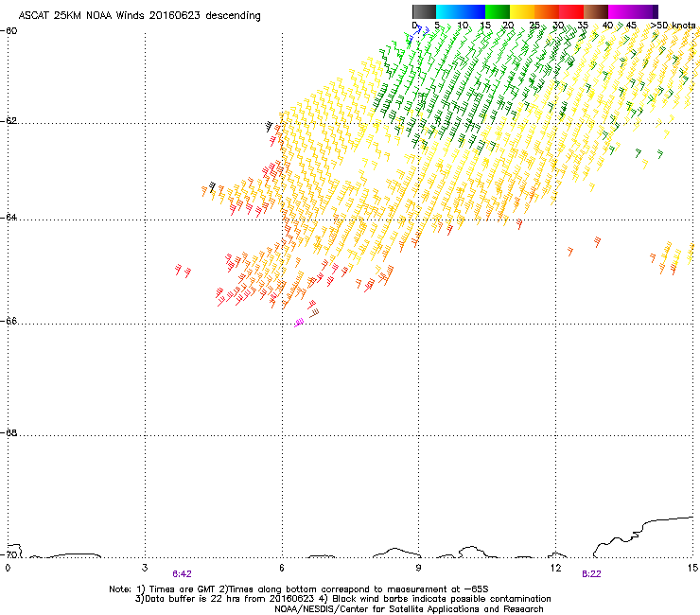Click the magenta wind barb near 66S
This screenshot has height=615, width=700.
tap(299, 323)
